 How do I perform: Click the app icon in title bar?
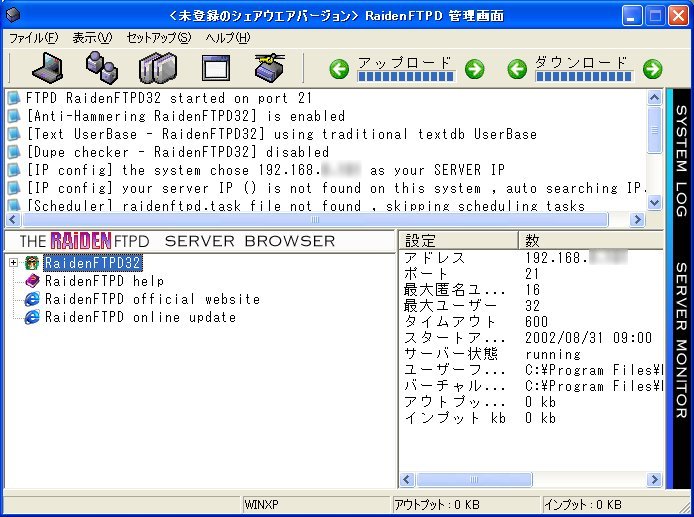pos(13,15)
